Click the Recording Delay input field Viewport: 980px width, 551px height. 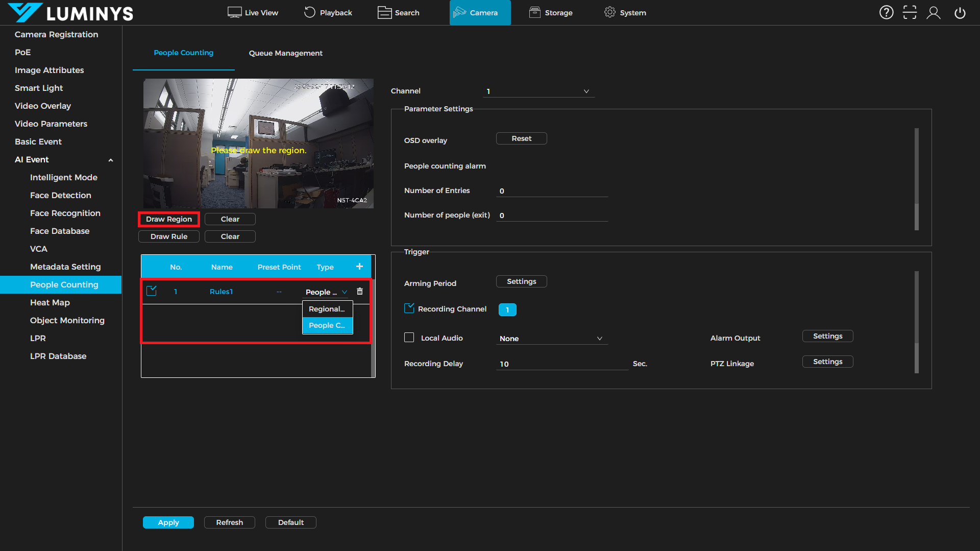(x=561, y=364)
